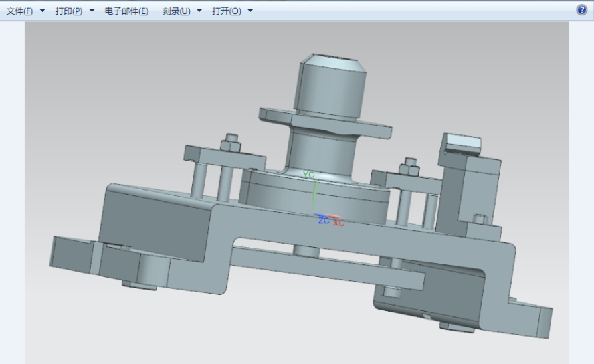Expand the dropdown arrow beside 刻录(U)
The height and width of the screenshot is (364, 594).
click(x=199, y=11)
